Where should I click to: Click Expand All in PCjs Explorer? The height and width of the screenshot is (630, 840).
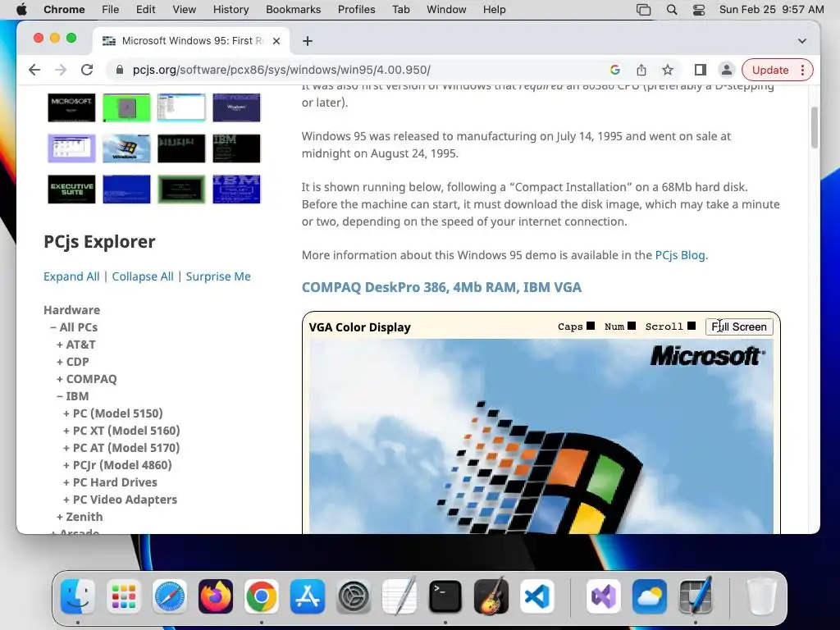coord(71,276)
